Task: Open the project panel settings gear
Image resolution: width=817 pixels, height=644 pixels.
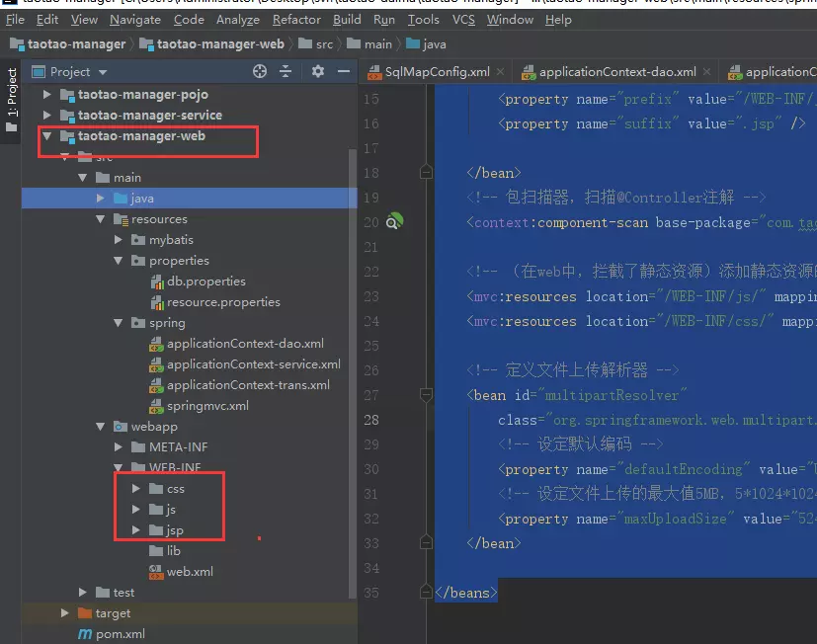Action: point(318,71)
